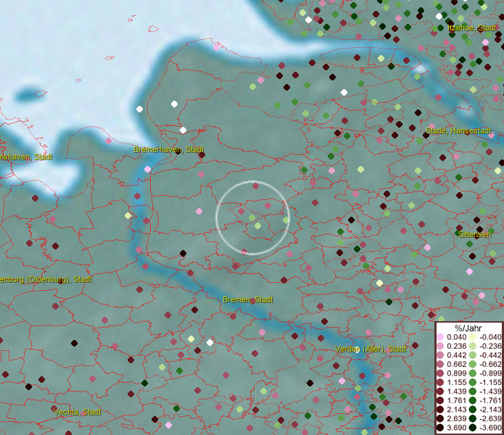Pick the legend swatch for 0.662
Screen dimensions: 504x435
click(x=440, y=365)
